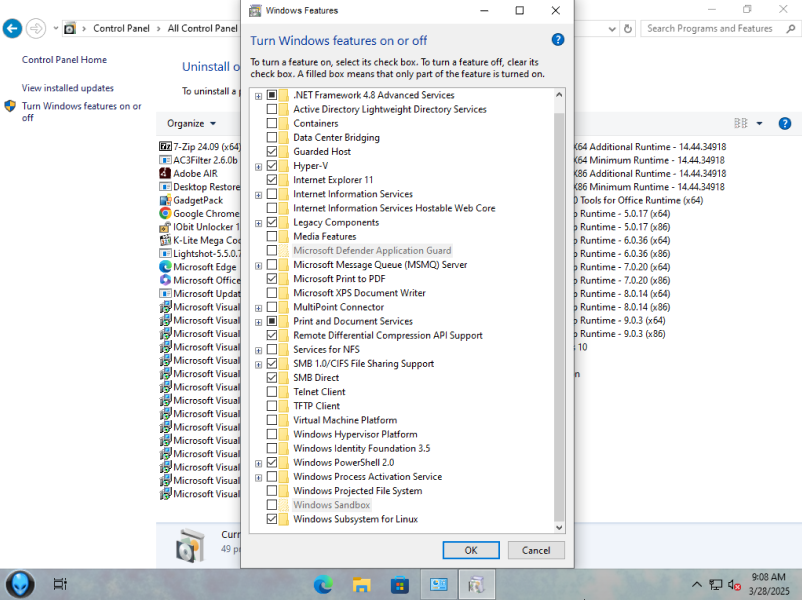The image size is (802, 600).
Task: Uncheck Microsoft Print to PDF
Action: click(x=272, y=279)
